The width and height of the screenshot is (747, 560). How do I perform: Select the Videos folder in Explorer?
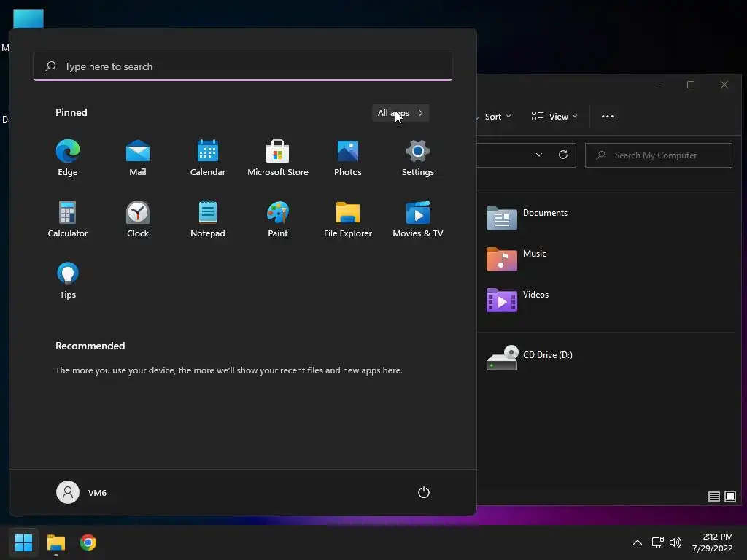coord(517,300)
